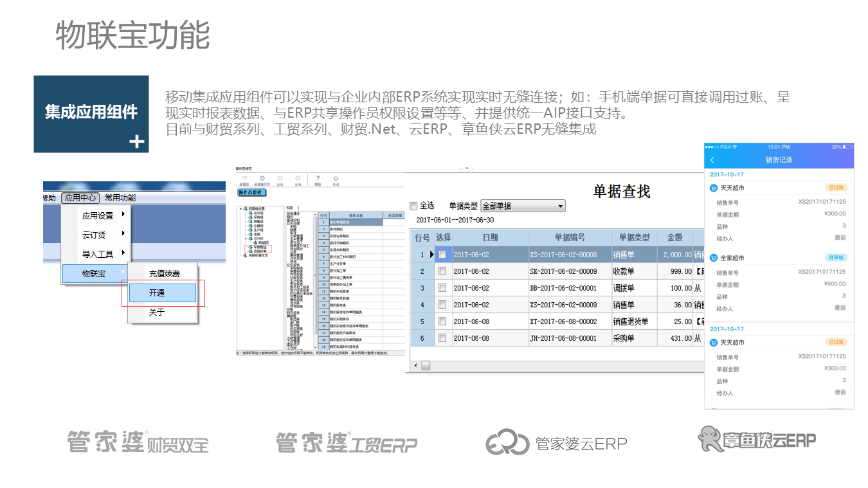868x488 pixels.
Task: Open the 应用中心 menu
Action: click(x=81, y=198)
